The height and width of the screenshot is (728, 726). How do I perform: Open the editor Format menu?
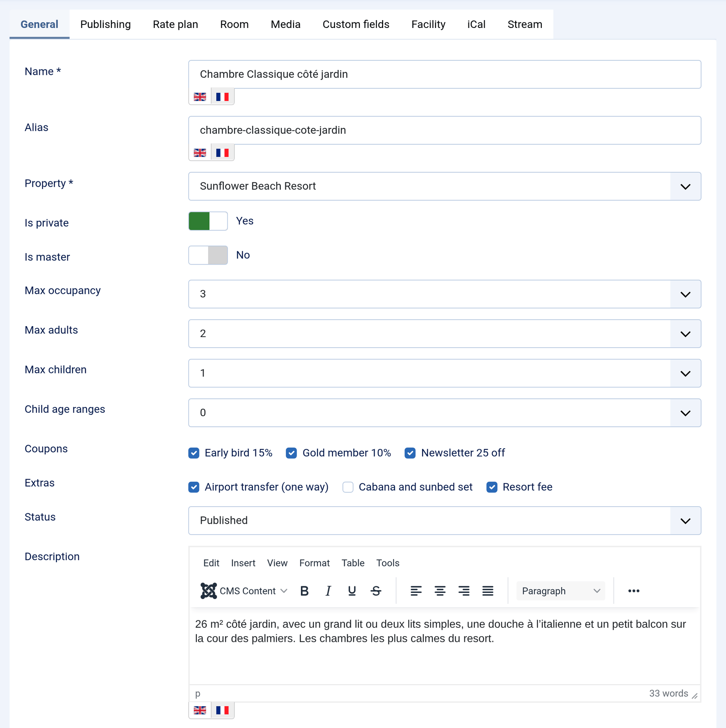(x=314, y=563)
